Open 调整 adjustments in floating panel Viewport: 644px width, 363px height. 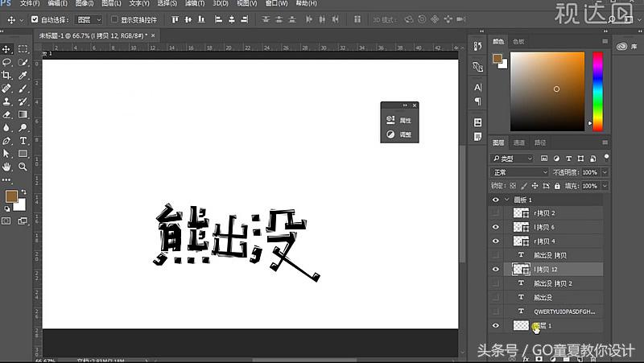[x=399, y=134]
